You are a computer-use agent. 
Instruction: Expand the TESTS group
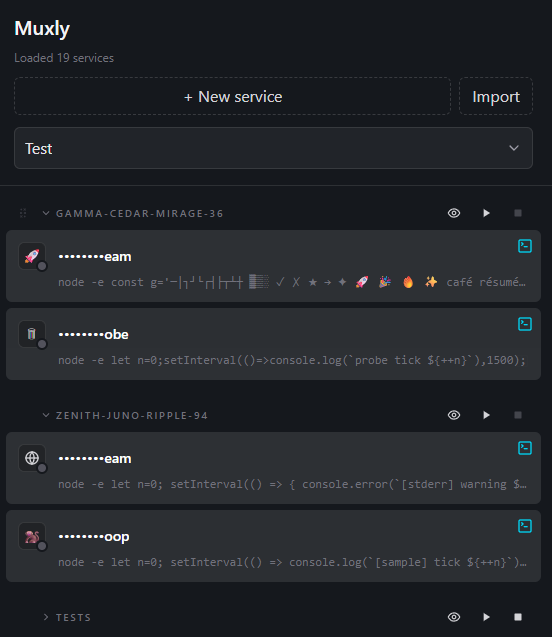tap(46, 618)
